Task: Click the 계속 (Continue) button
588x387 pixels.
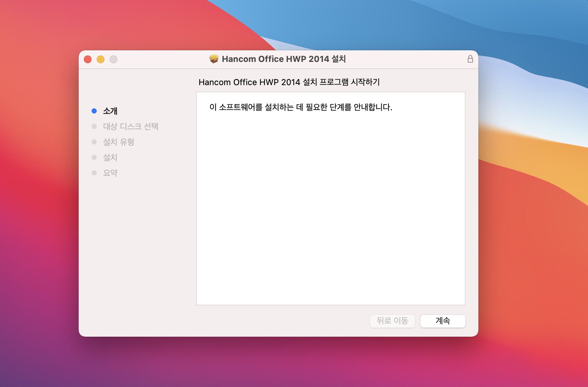Action: tap(443, 321)
